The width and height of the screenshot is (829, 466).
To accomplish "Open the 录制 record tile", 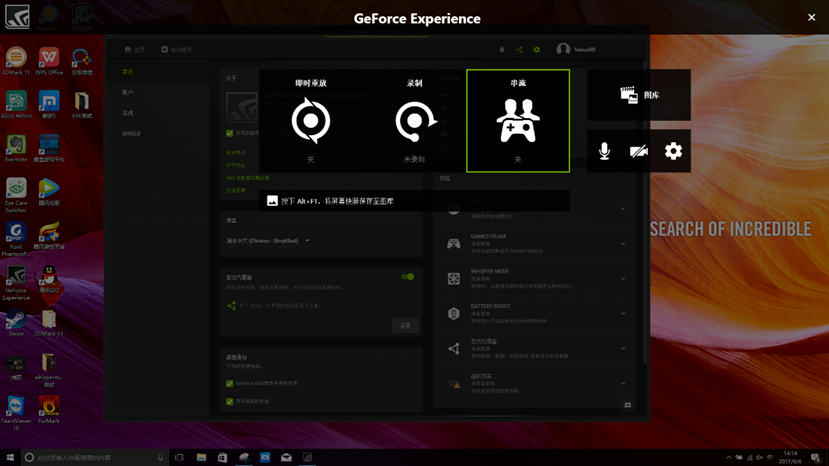I will click(414, 121).
